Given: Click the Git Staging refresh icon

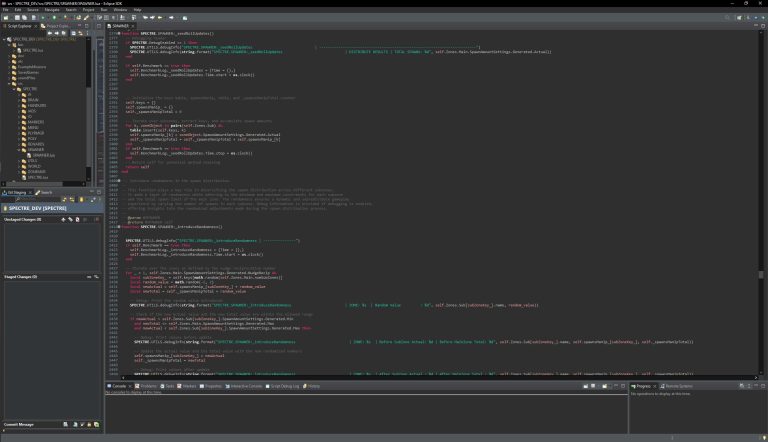Looking at the screenshot, I should click(64, 199).
